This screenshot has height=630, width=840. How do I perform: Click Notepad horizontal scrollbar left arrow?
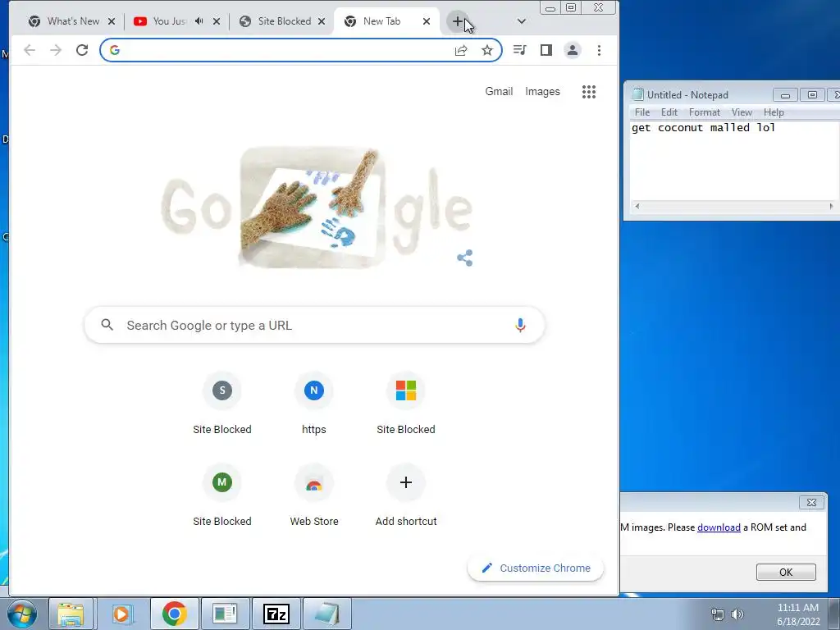click(637, 206)
